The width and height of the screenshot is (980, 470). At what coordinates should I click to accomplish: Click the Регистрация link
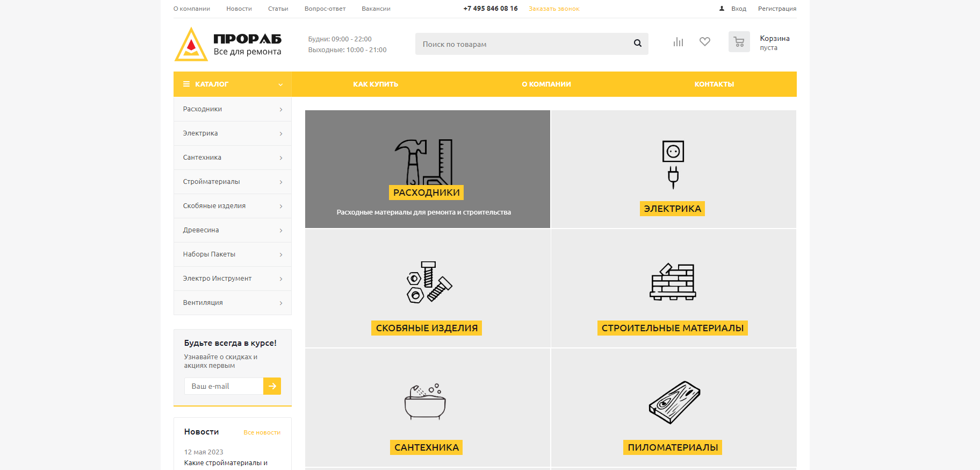point(777,9)
